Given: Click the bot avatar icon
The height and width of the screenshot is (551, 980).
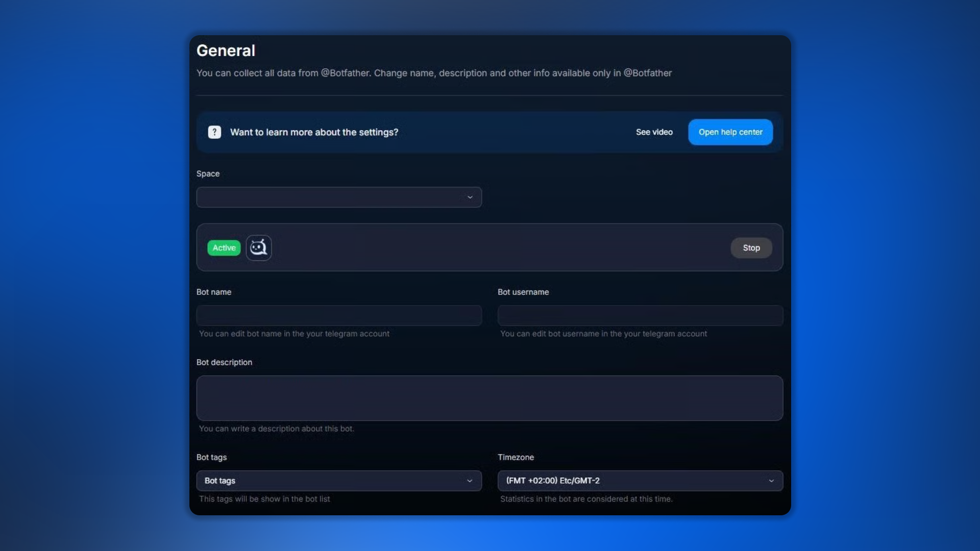Looking at the screenshot, I should click(259, 248).
